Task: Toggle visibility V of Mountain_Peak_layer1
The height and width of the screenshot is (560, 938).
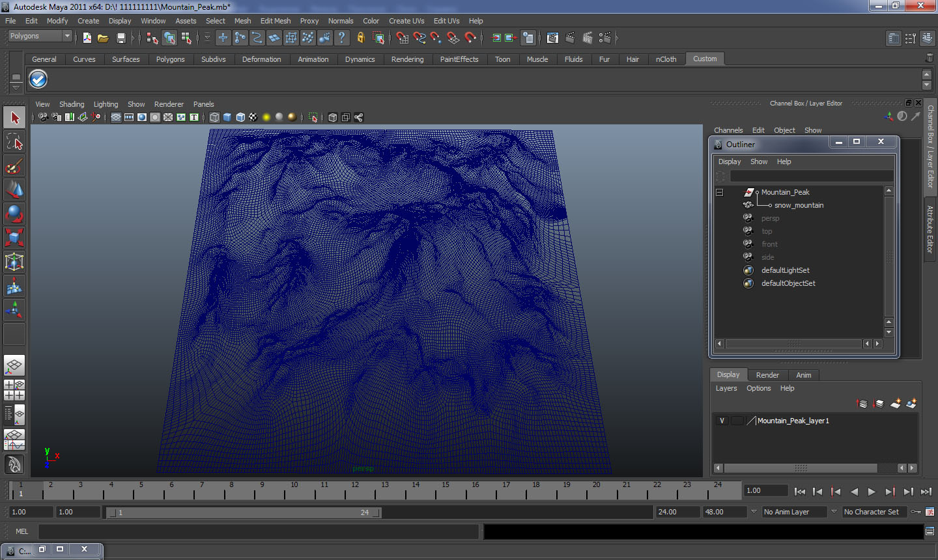Action: [x=722, y=421]
